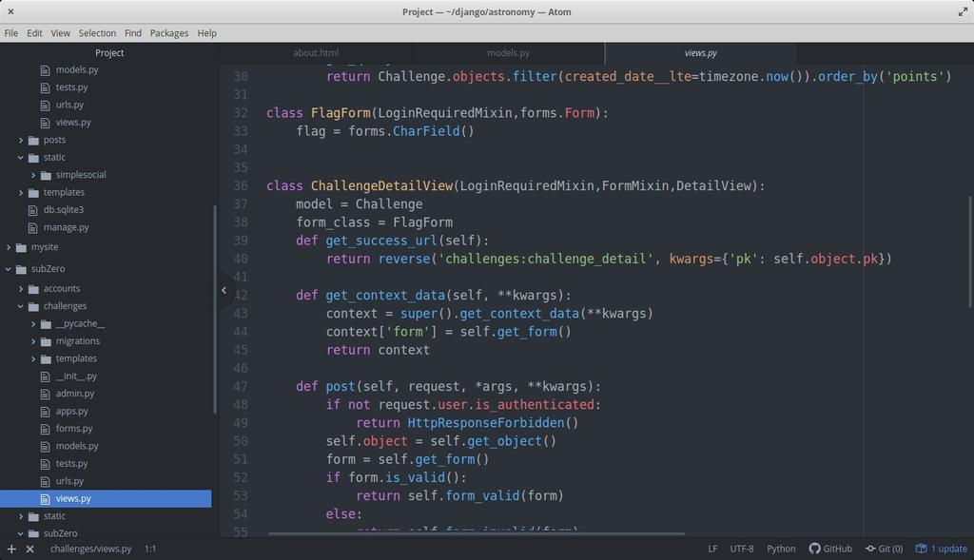Place cursor on the FlagForm class line

click(x=438, y=113)
